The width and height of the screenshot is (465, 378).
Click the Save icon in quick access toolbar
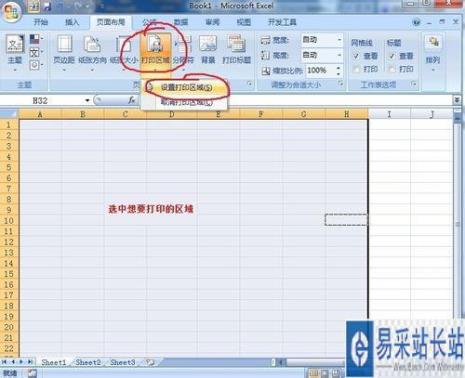[47, 6]
